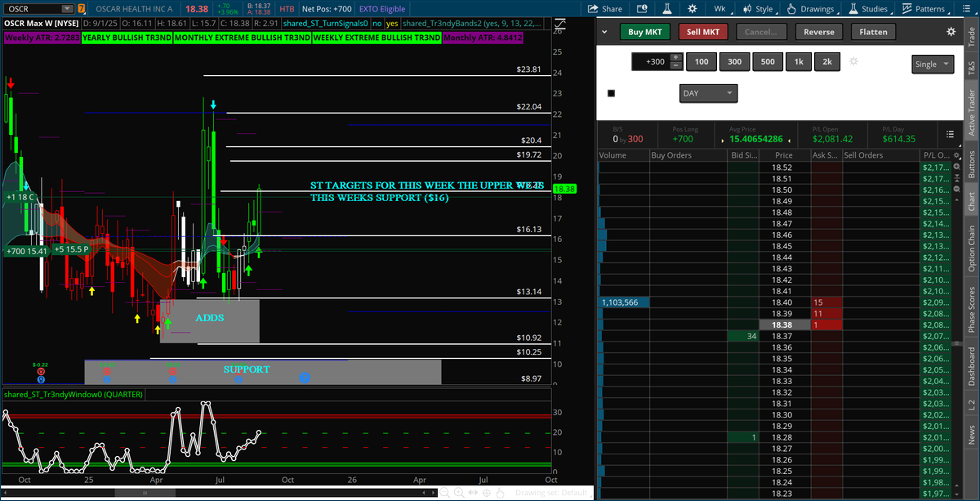980x501 pixels.
Task: Set quantity to 2k
Action: coord(827,62)
